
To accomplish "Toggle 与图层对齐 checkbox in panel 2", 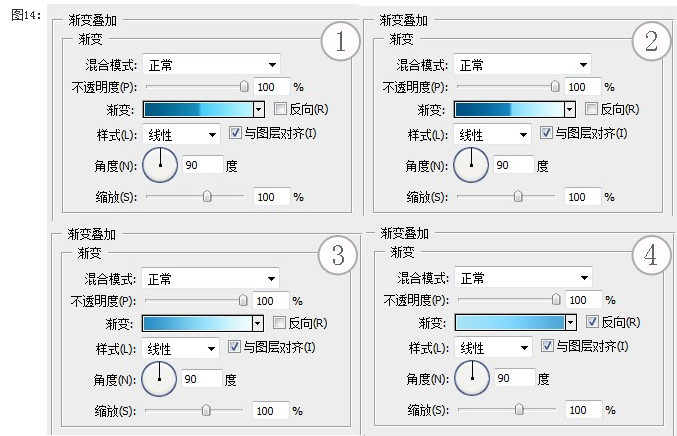I will click(546, 133).
